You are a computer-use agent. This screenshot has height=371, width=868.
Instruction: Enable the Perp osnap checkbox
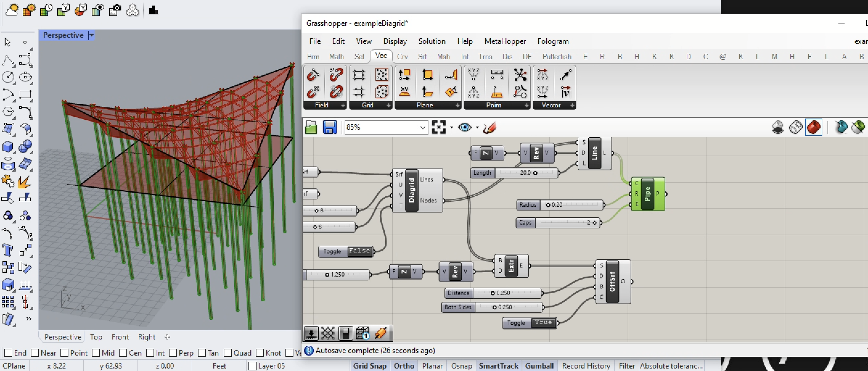(x=173, y=353)
